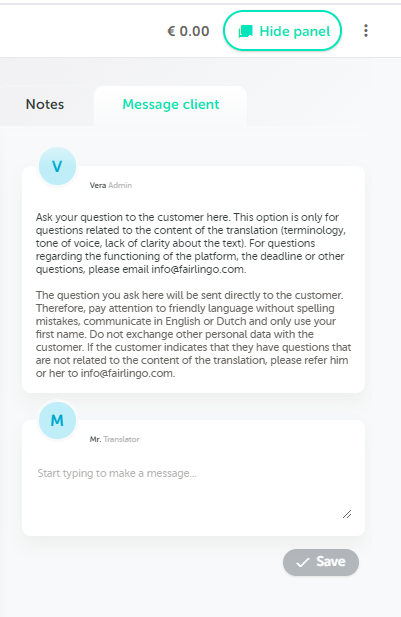
Task: Click the Mr. sender name
Action: coord(95,439)
